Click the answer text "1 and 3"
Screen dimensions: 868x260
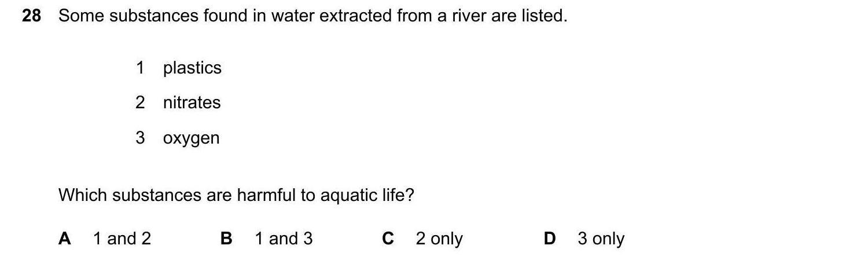tap(284, 239)
